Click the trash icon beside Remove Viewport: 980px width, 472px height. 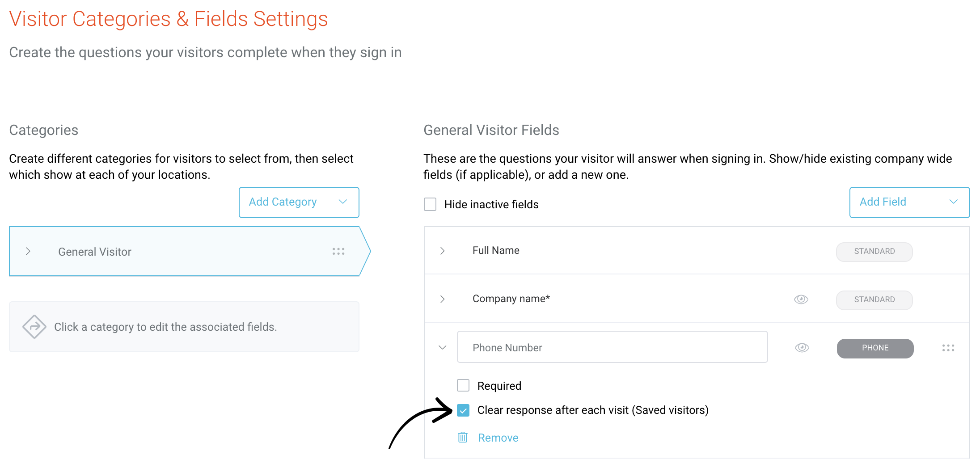[463, 437]
